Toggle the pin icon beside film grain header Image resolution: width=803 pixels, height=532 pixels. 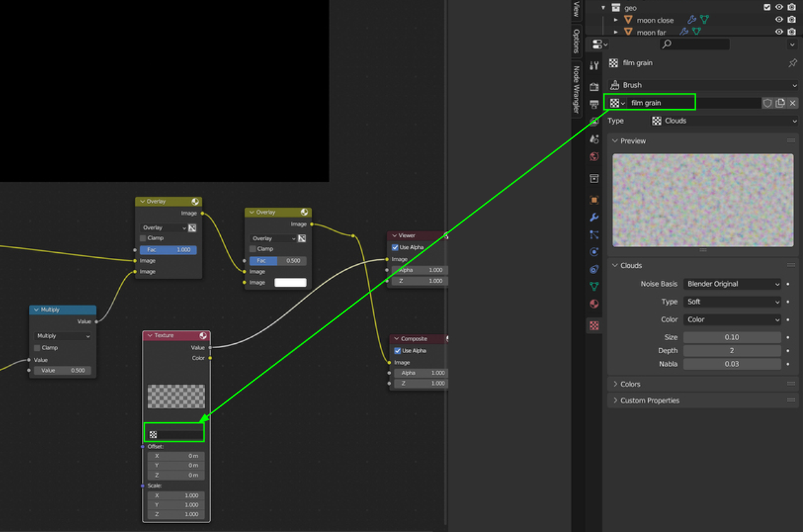coord(792,63)
